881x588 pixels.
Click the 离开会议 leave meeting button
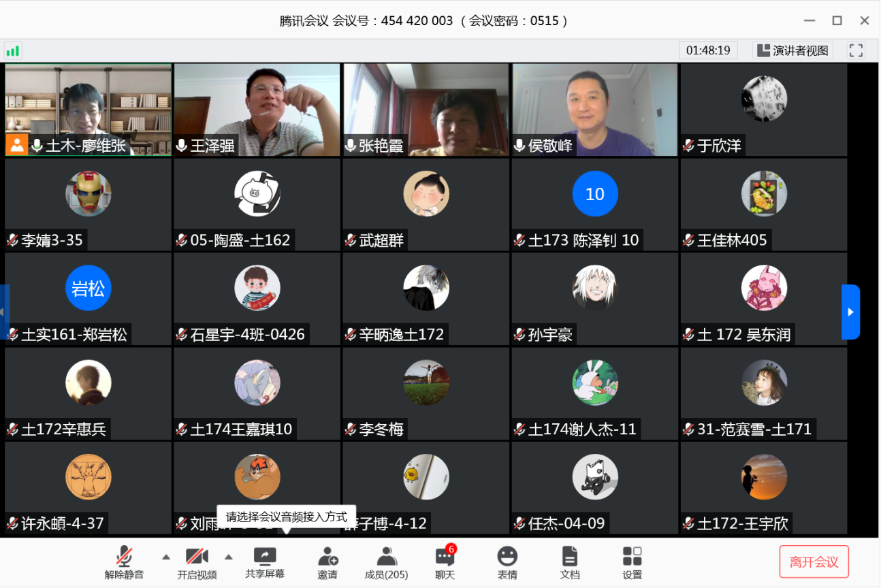point(814,562)
